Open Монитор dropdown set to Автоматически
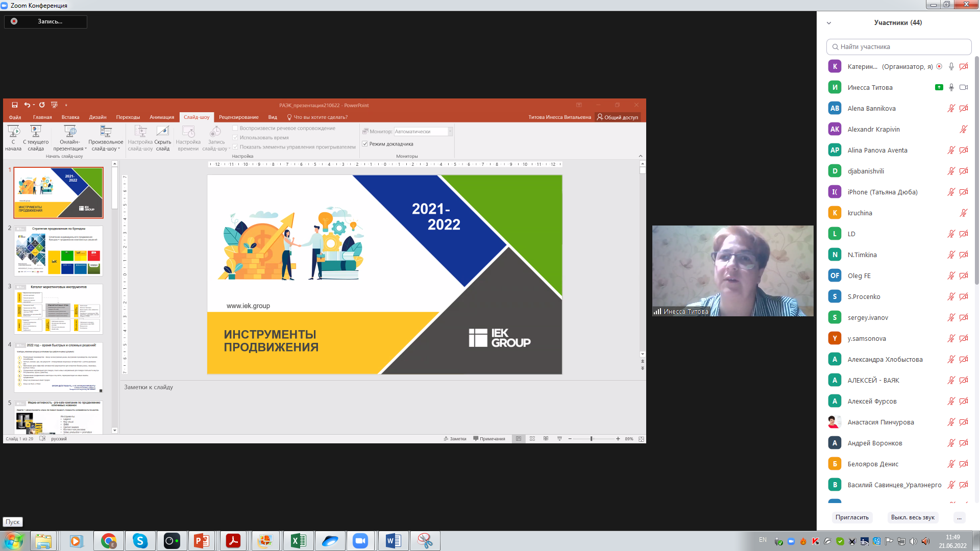 click(x=450, y=132)
